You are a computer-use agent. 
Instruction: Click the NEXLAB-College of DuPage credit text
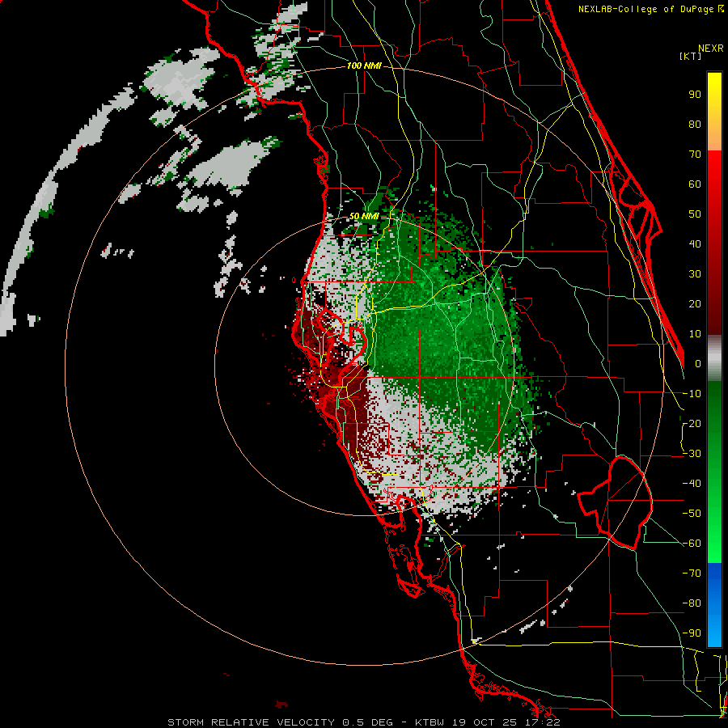[645, 9]
